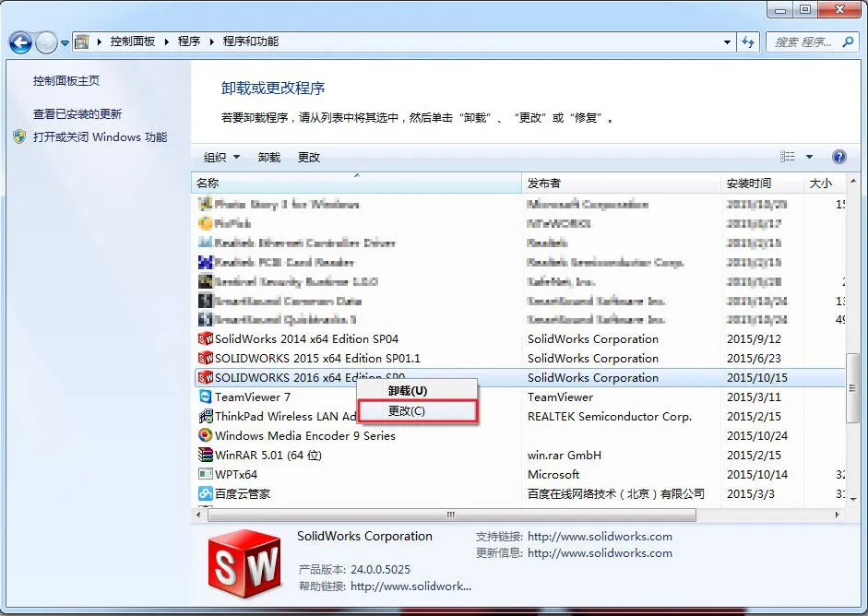
Task: Click inside the 搜索 程序 search field
Action: click(x=803, y=42)
